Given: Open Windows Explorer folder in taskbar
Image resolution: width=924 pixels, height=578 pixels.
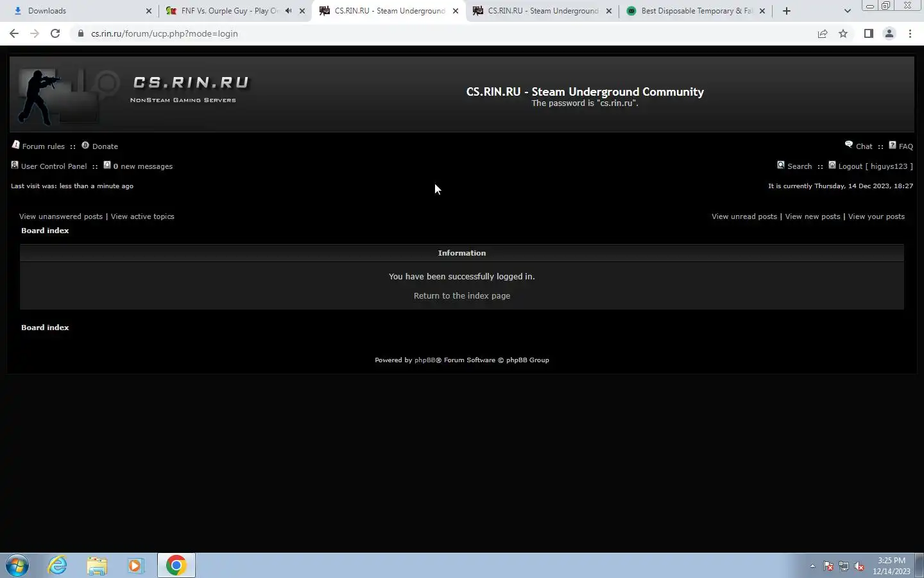Looking at the screenshot, I should click(x=97, y=565).
